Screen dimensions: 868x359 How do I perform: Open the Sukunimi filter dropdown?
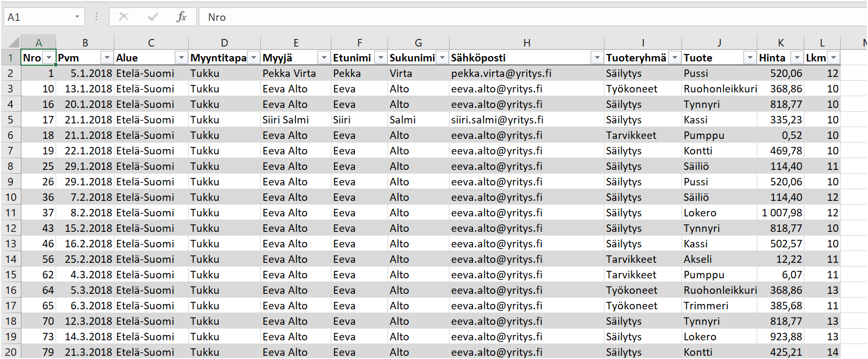click(442, 58)
